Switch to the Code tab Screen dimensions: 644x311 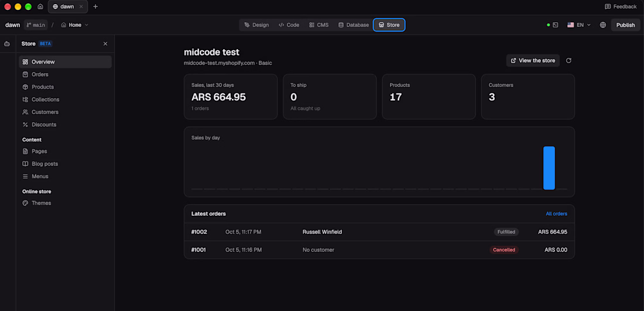click(289, 25)
